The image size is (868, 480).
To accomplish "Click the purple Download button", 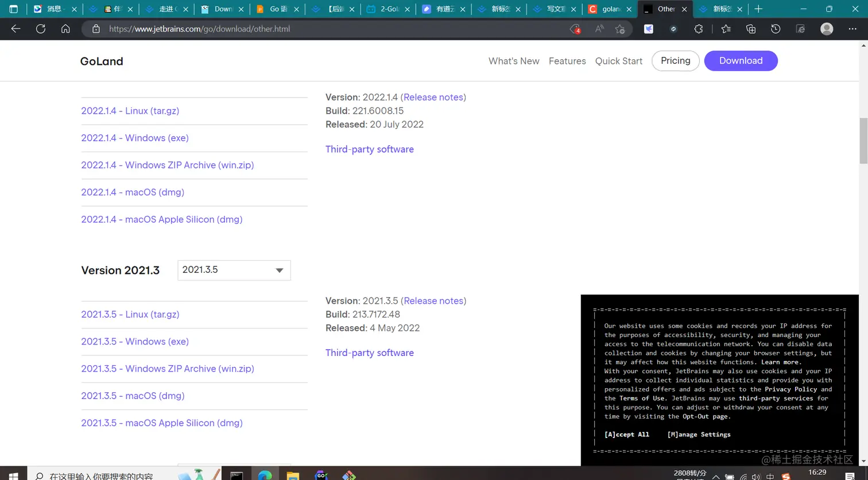I will [741, 61].
